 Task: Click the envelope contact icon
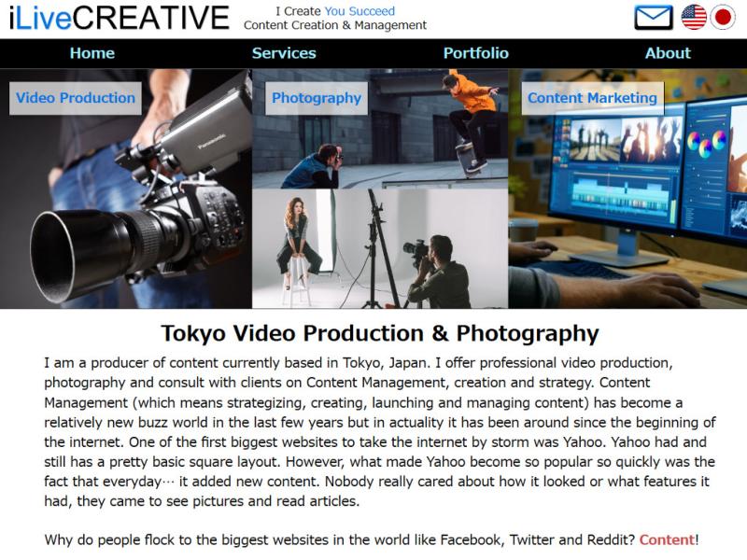tap(653, 17)
